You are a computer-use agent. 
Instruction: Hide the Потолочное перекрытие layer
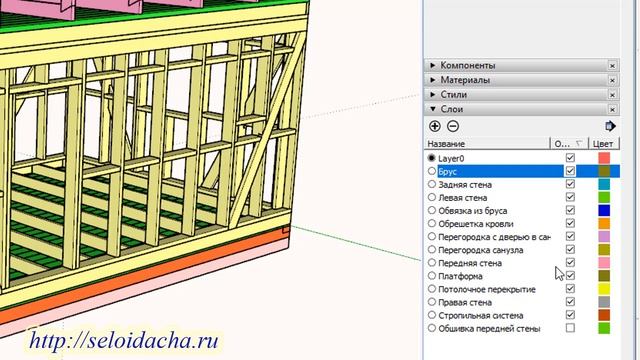click(x=570, y=289)
